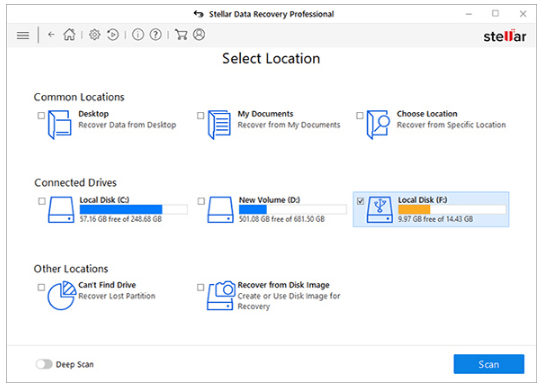Click "Recover Lost Partition" text
This screenshot has width=541, height=392.
117,296
